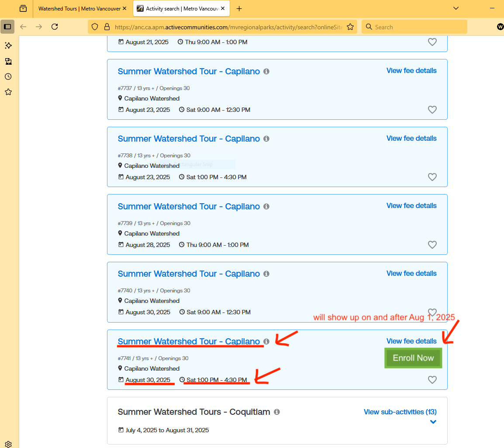Click the chevron below View sub-activities

point(433,422)
